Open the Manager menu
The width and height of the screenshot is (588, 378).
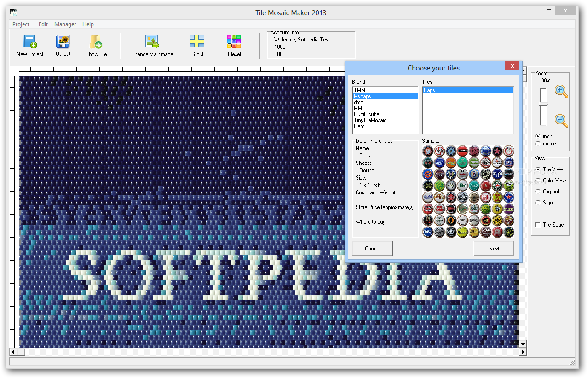pos(65,24)
